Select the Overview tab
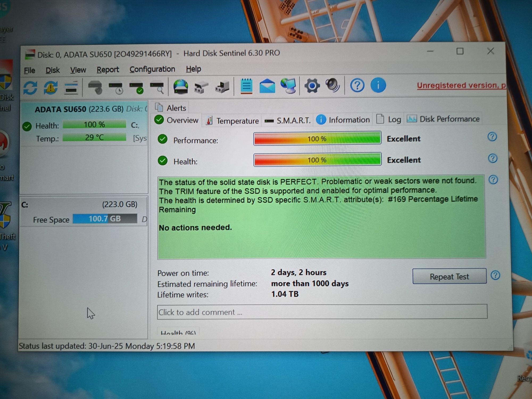This screenshot has height=399, width=532. (177, 120)
